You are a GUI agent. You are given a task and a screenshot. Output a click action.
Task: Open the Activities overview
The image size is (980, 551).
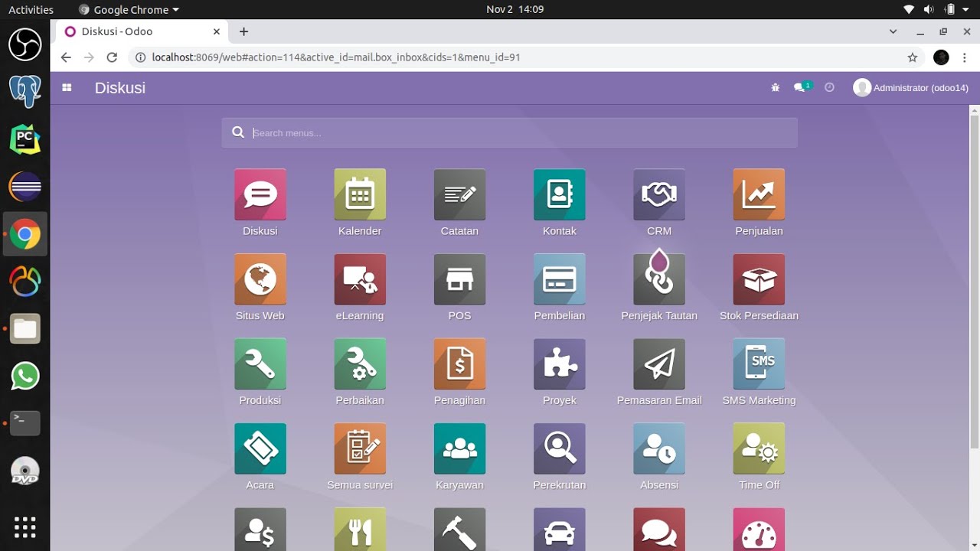tap(31, 9)
